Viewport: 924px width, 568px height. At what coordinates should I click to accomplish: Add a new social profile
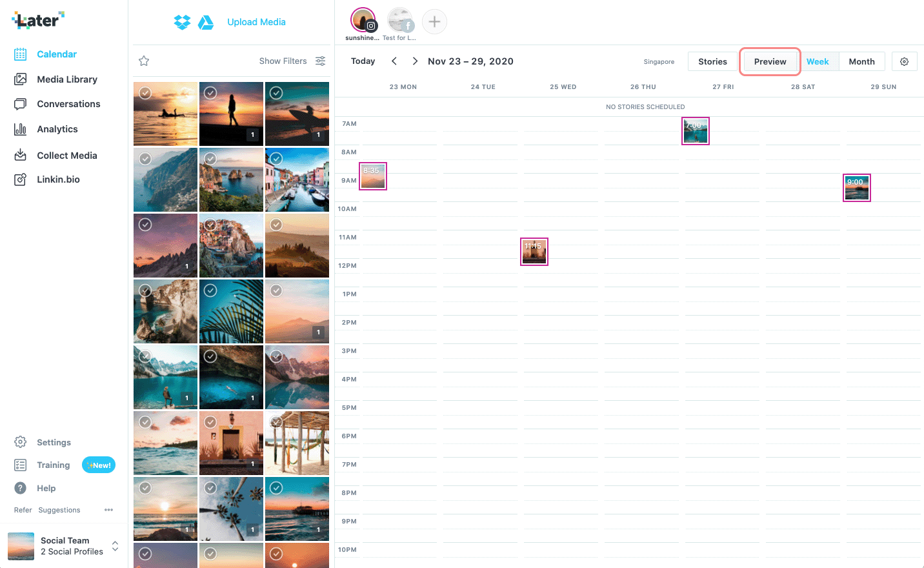(435, 22)
